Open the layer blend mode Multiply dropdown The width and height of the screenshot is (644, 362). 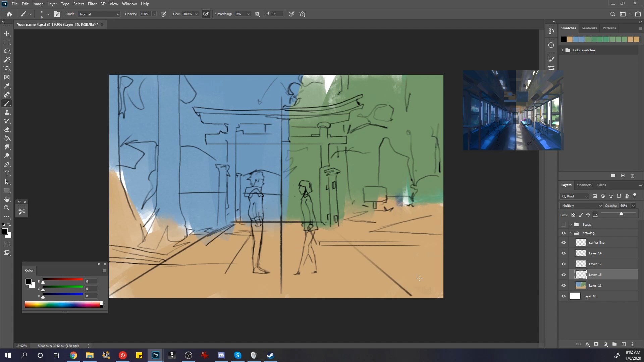tap(581, 205)
